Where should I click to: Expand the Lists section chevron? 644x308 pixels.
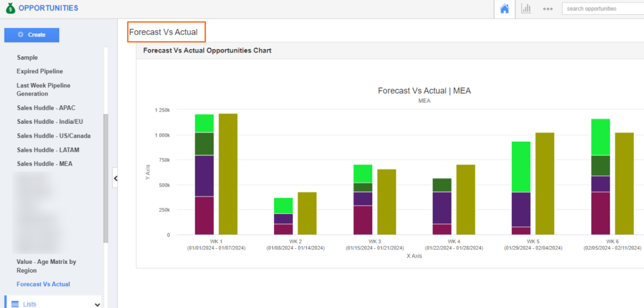click(x=97, y=304)
